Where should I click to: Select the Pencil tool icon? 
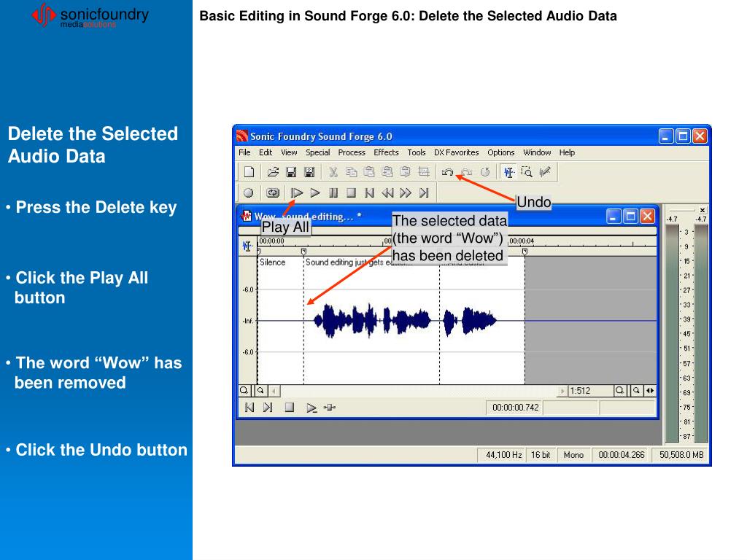pos(544,173)
